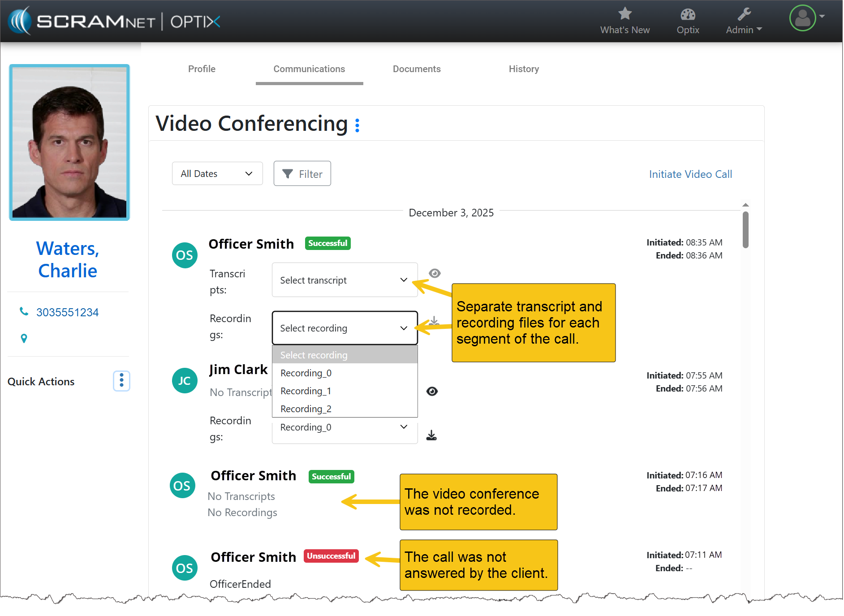View Jim Clark's transcript via eye icon
The height and width of the screenshot is (616, 844).
pos(432,392)
